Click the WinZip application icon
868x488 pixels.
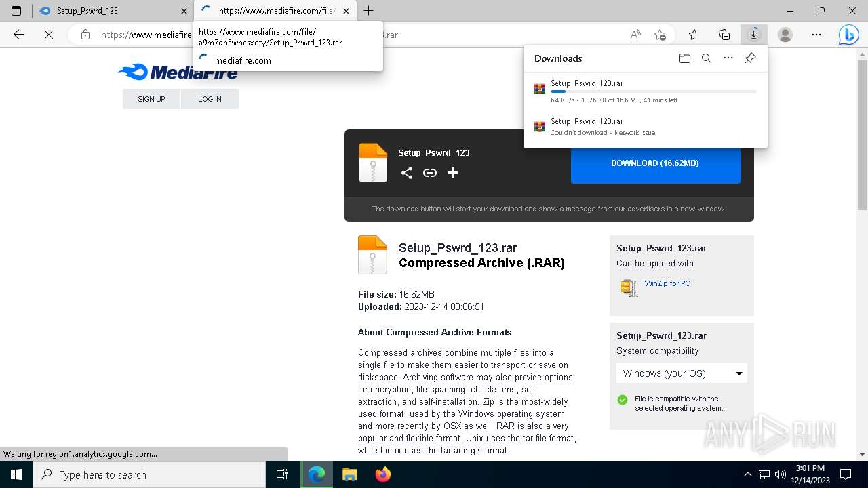[629, 287]
